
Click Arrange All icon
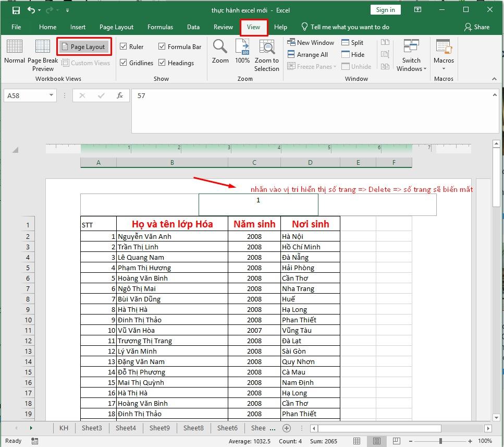pyautogui.click(x=309, y=54)
